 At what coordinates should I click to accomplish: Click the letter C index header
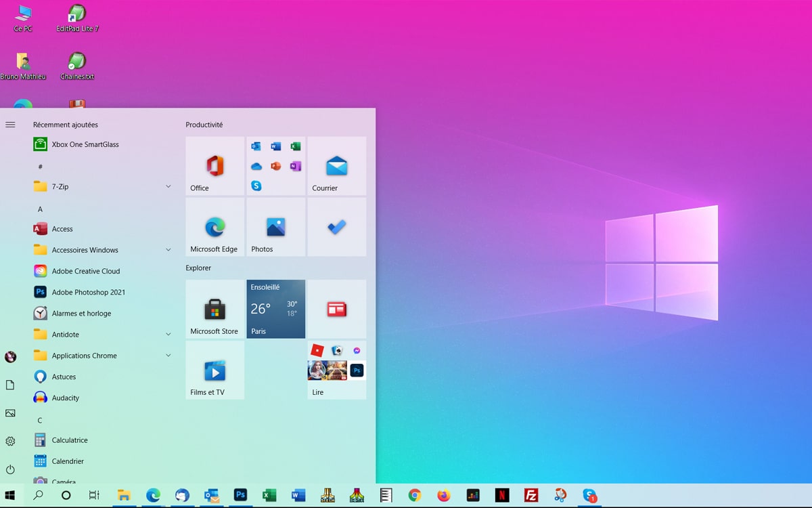40,421
